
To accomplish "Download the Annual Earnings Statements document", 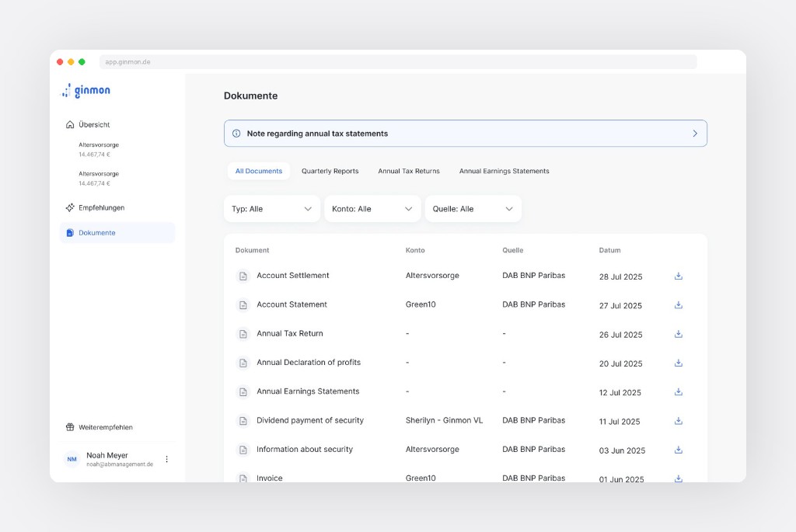I will (678, 392).
